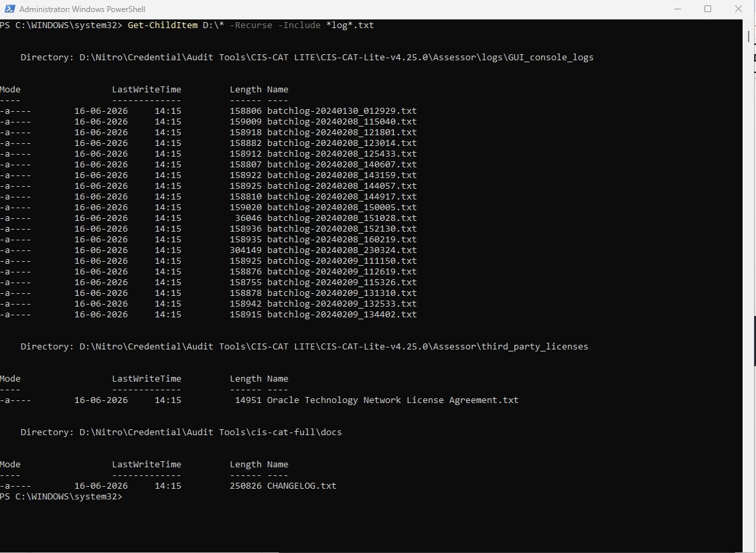
Task: Click the *log*.txt include pattern
Action: 350,25
